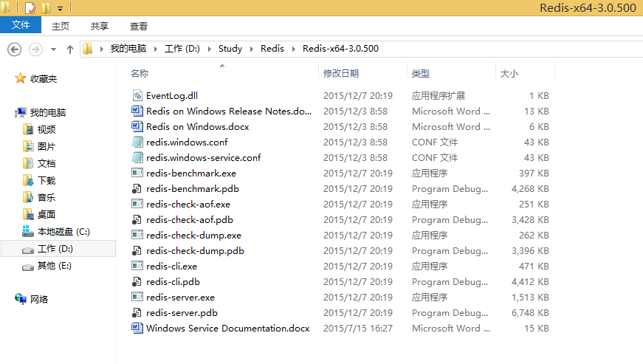
Task: Click the EventLog.dll file icon
Action: click(x=137, y=95)
